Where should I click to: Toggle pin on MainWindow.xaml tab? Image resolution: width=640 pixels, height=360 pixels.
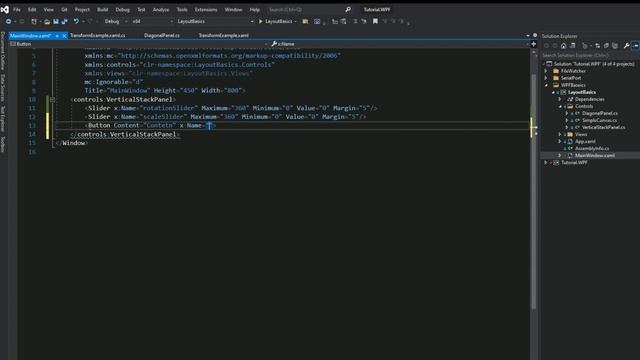click(57, 36)
